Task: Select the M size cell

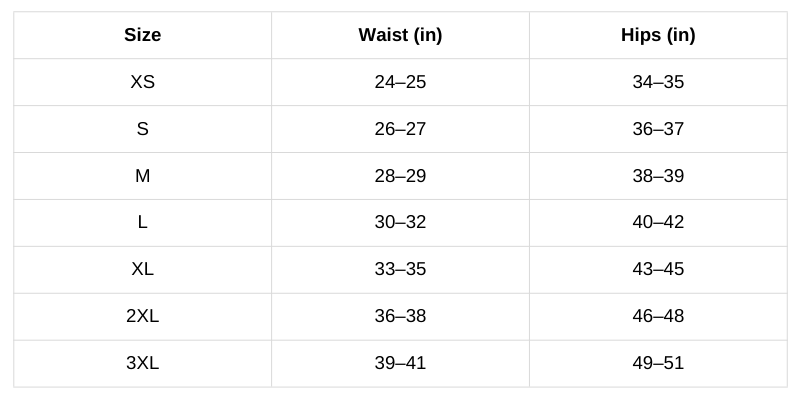Action: [142, 176]
